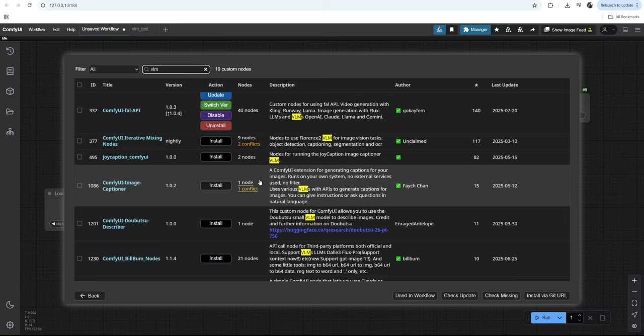Switch to the vlm_test tab
Viewport: 644px width, 336px height.
140,29
